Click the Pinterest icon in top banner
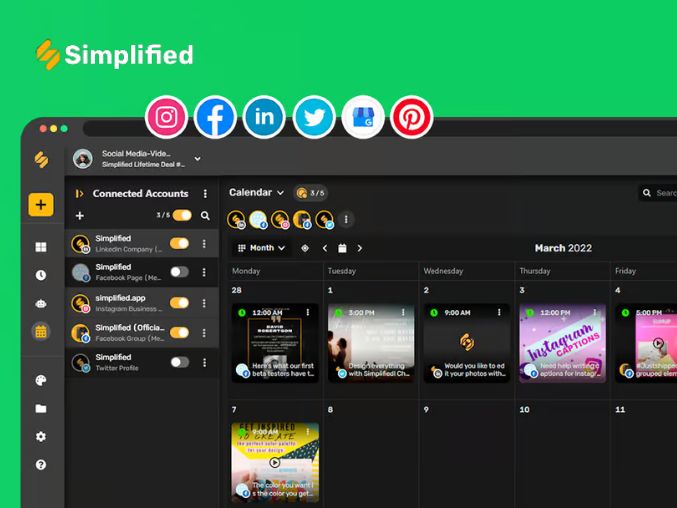 tap(411, 118)
